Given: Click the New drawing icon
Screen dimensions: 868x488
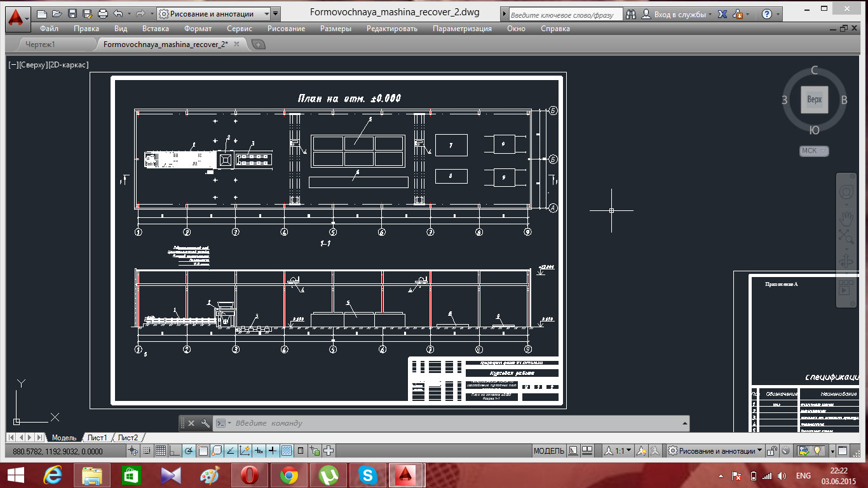Looking at the screenshot, I should (x=42, y=13).
